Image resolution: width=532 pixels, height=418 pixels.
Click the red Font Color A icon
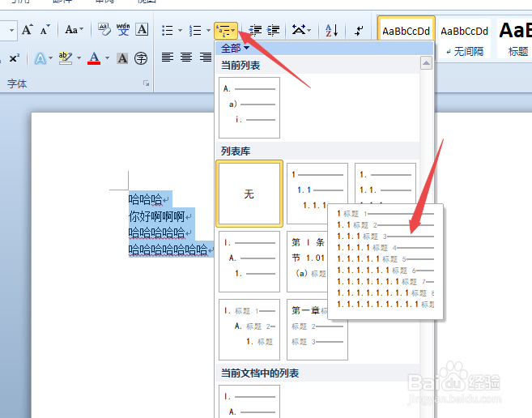pos(94,58)
